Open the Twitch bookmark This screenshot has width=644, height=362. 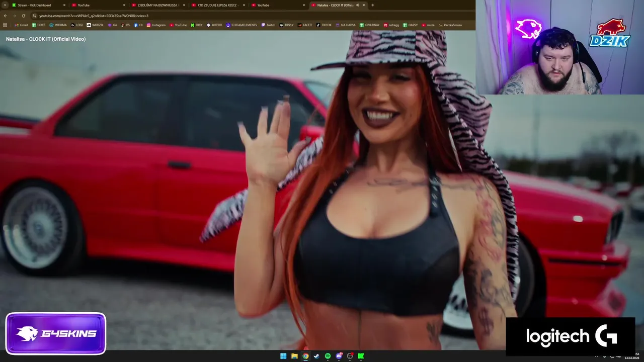tap(268, 25)
